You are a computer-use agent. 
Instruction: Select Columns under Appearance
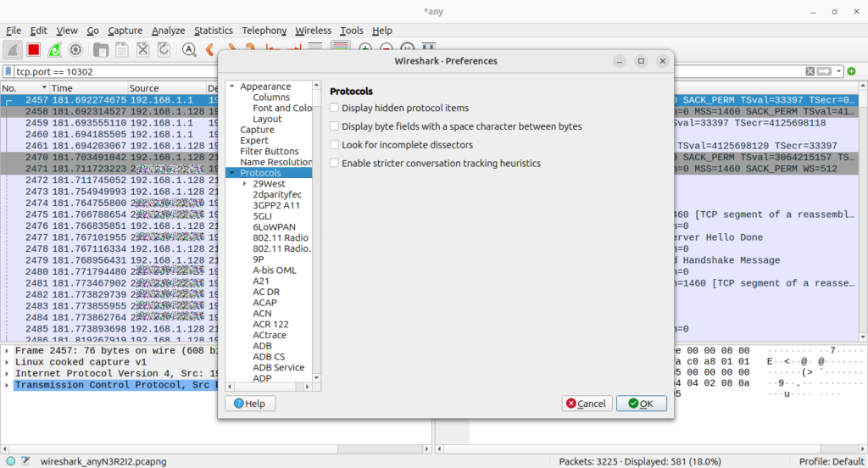(271, 97)
